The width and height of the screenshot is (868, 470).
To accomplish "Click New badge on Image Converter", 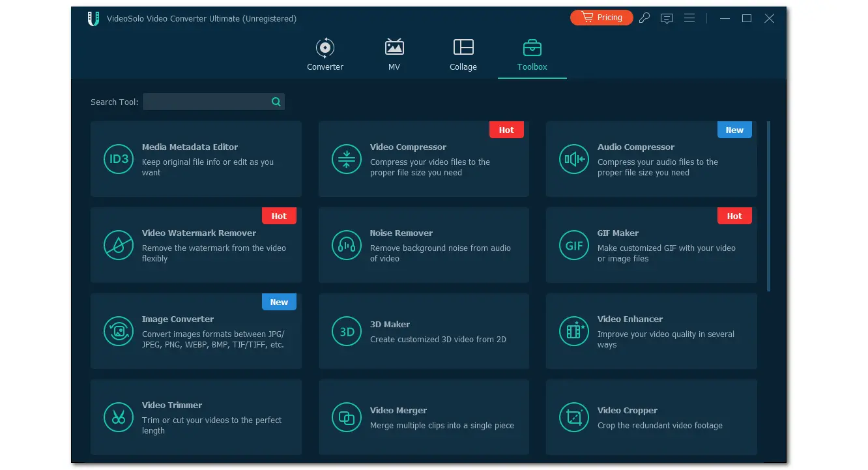I will (x=279, y=302).
